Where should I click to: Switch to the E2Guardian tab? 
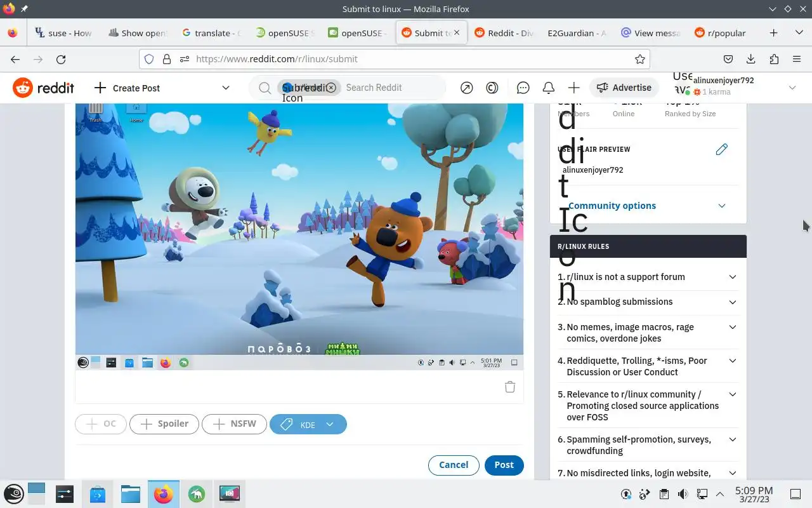[577, 33]
